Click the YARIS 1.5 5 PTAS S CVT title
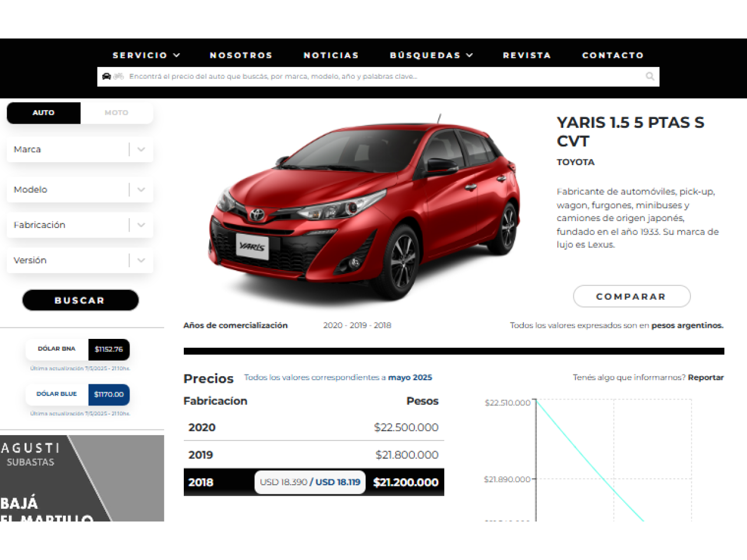The image size is (747, 560). (630, 132)
